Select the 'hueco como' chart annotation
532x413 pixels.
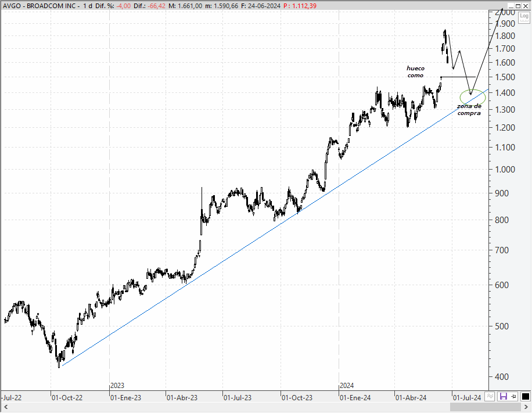pos(415,72)
